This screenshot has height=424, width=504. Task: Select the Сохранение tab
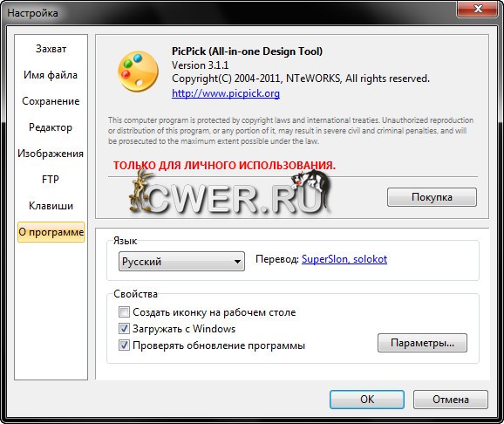[x=51, y=101]
